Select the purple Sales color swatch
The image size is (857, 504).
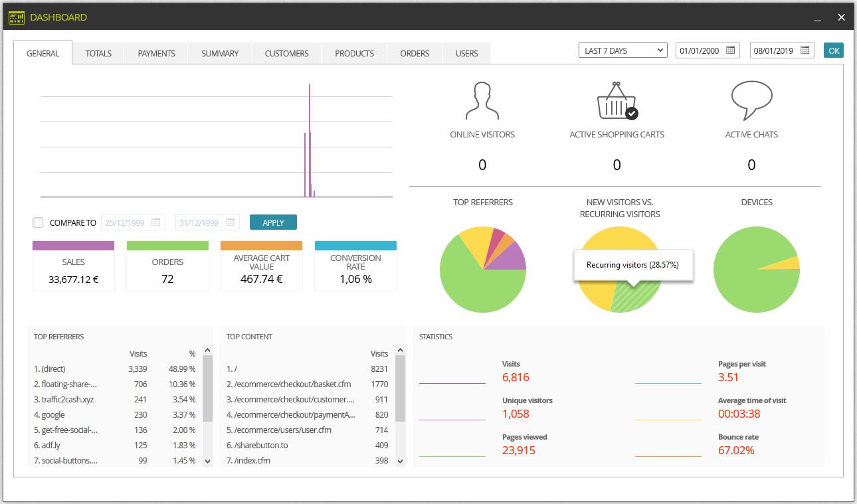74,246
